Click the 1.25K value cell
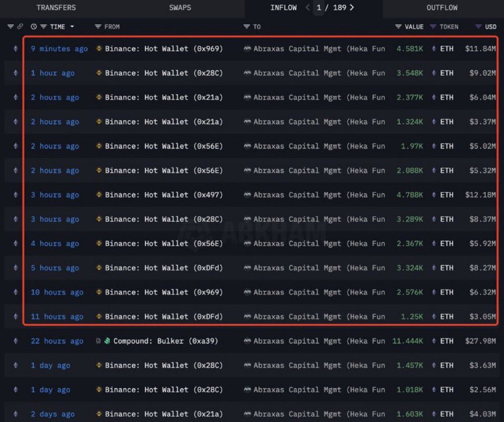This screenshot has height=422, width=504. click(x=412, y=317)
